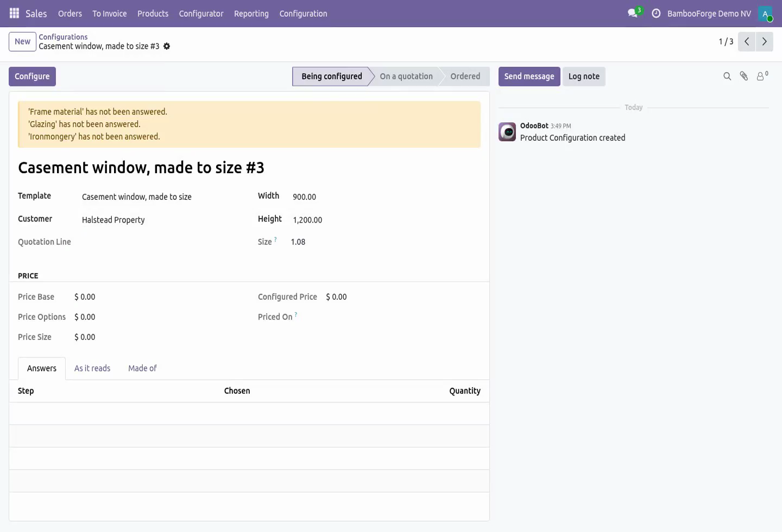This screenshot has width=782, height=532.
Task: Click the Log note button
Action: [x=584, y=77]
